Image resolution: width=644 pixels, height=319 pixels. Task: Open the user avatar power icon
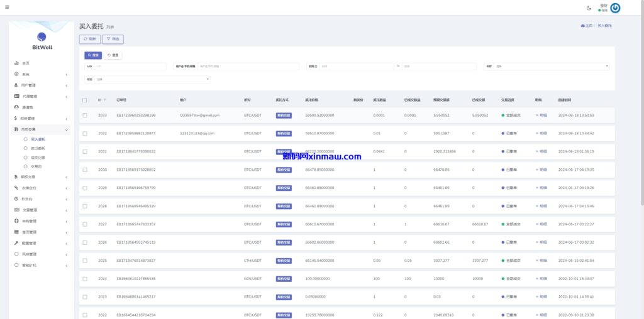(616, 8)
